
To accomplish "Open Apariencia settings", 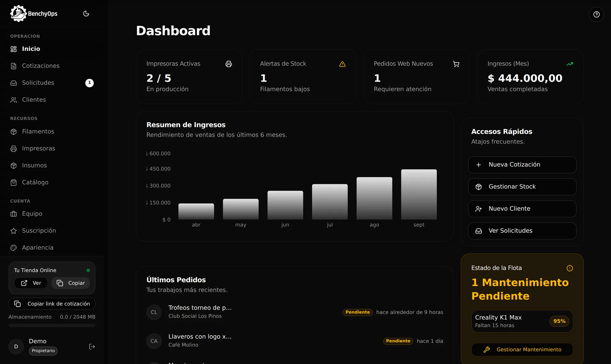I will 52,248.
